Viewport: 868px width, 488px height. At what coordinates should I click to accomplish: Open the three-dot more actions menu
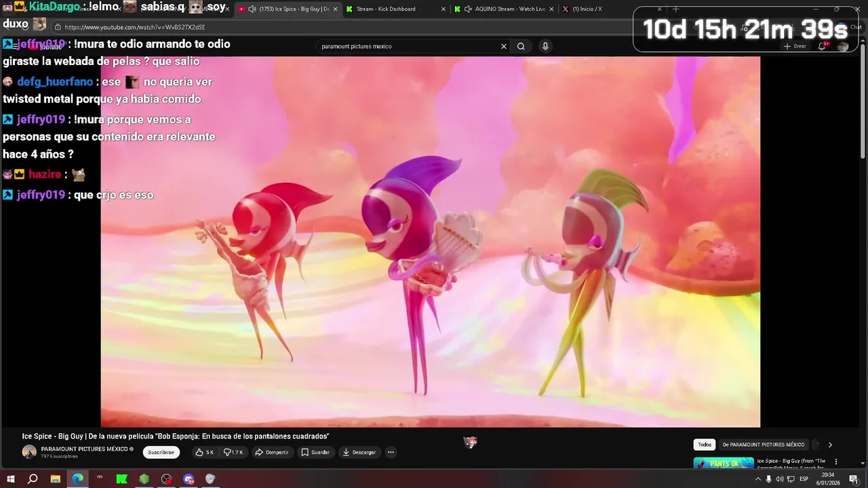tap(391, 452)
